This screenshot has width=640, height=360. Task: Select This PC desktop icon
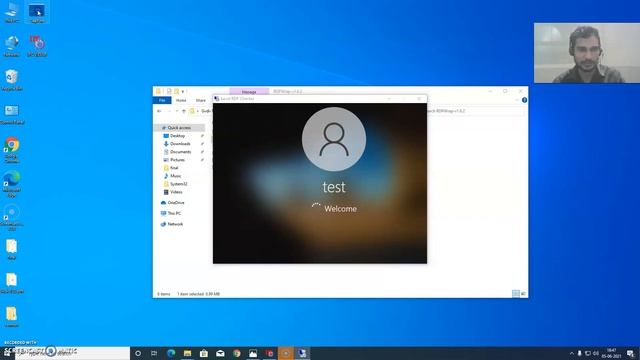pyautogui.click(x=11, y=12)
